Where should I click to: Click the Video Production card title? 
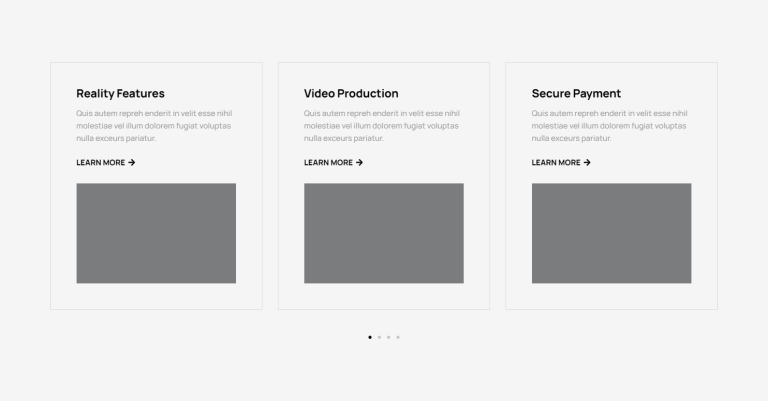[351, 94]
